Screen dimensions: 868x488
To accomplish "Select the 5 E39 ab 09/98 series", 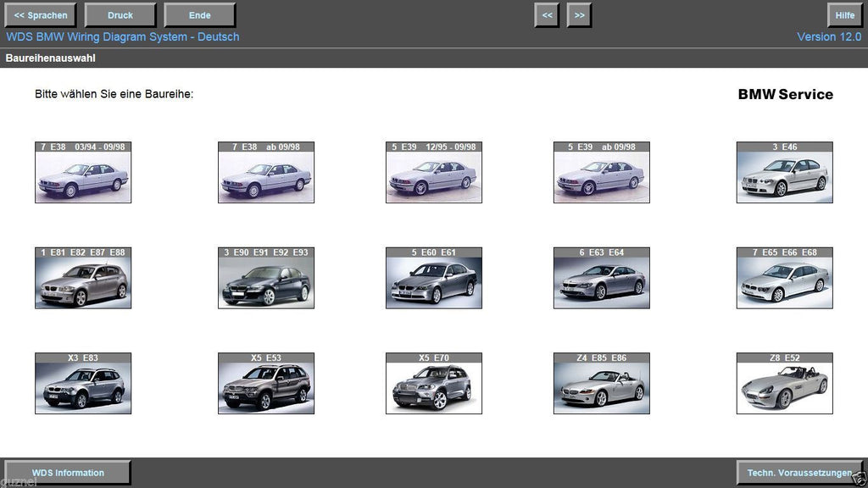I will click(x=602, y=172).
